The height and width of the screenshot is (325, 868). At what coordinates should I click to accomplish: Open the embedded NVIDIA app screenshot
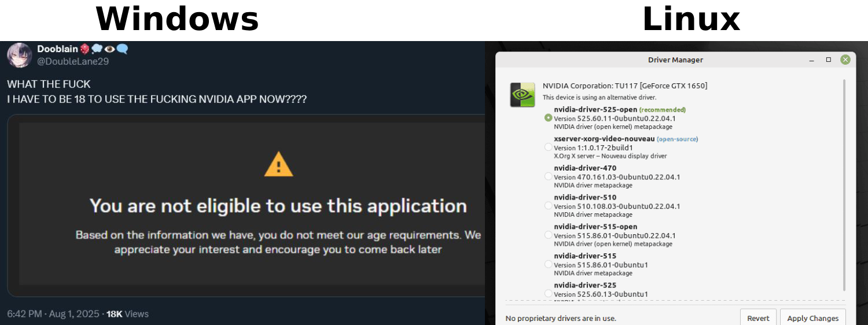pyautogui.click(x=246, y=205)
